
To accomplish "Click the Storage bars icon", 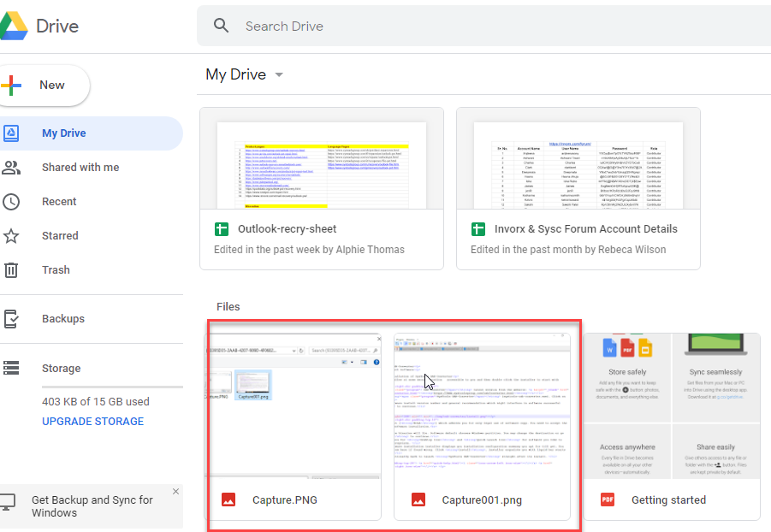I will click(x=11, y=368).
